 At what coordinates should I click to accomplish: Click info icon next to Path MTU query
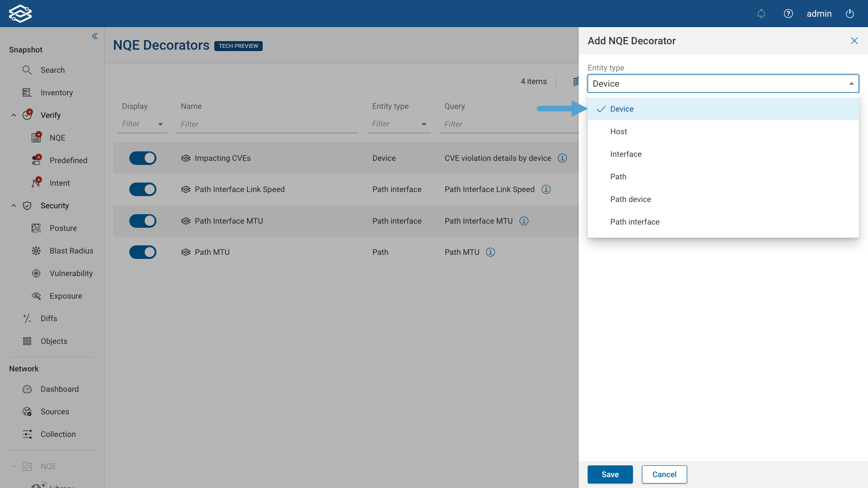(x=491, y=252)
